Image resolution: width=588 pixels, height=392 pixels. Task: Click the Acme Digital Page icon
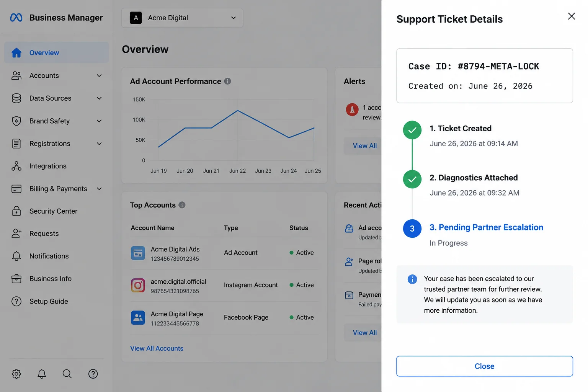(138, 318)
